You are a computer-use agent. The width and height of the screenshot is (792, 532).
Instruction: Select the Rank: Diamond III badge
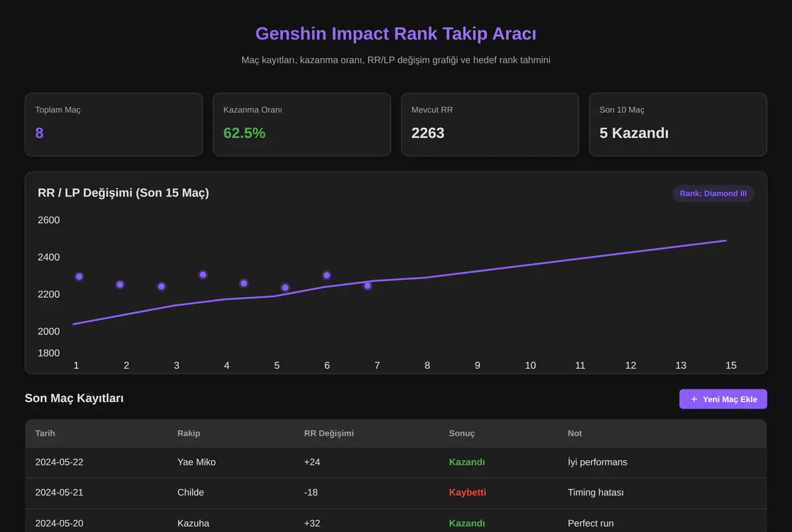(x=713, y=193)
